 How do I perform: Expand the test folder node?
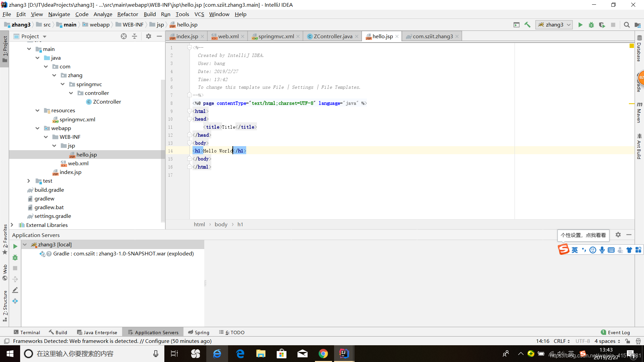[x=29, y=181]
